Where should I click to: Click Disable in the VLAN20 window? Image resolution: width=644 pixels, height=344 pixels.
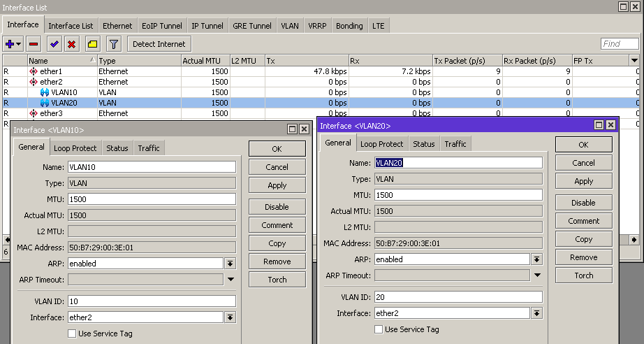(x=584, y=203)
